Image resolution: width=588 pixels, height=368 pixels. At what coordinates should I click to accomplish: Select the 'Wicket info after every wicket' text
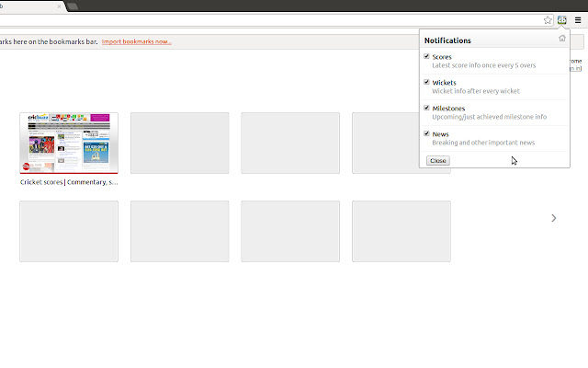[476, 91]
